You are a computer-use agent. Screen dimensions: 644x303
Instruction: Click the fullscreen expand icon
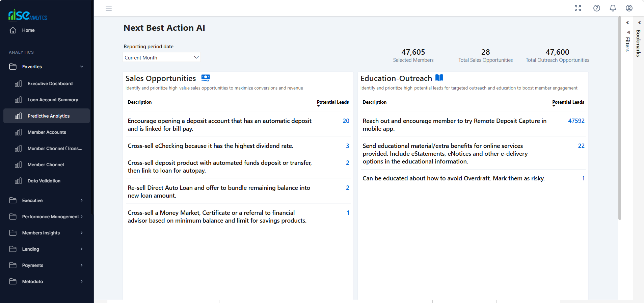578,8
